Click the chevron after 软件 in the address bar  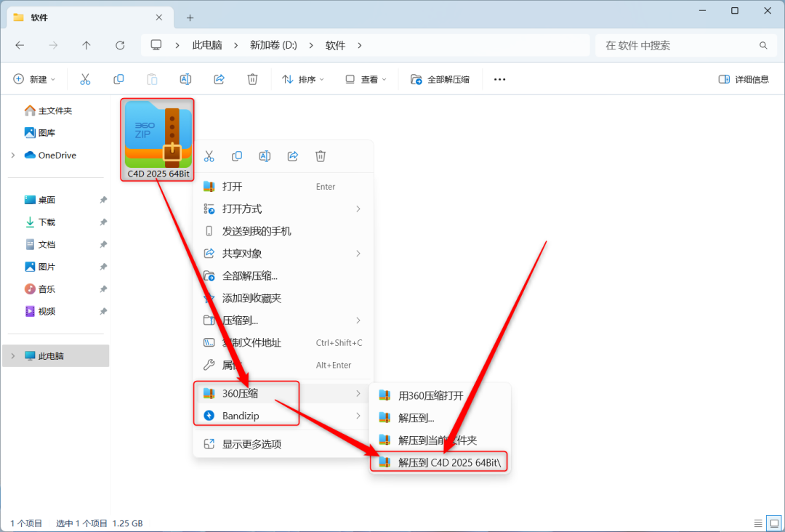360,46
